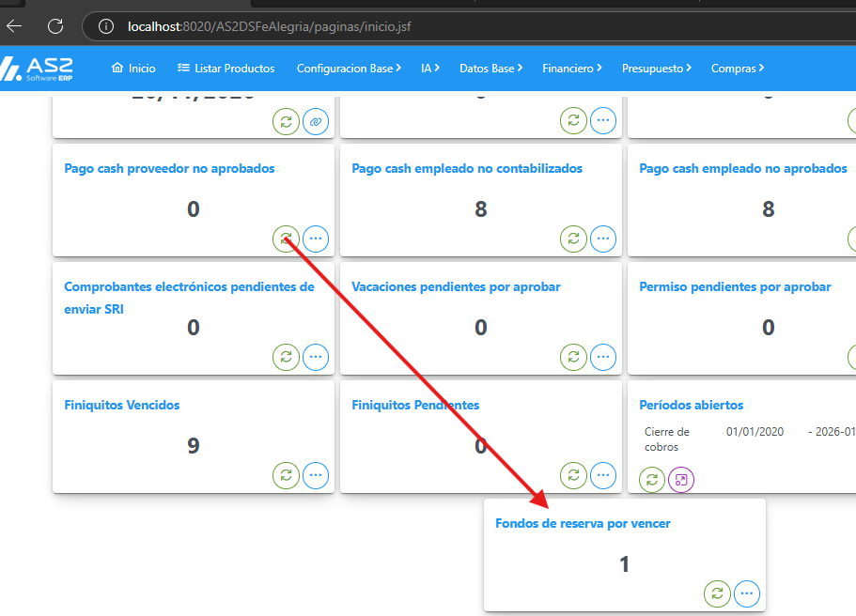The width and height of the screenshot is (856, 616).
Task: Click the blue link icon on the top-left card
Action: pyautogui.click(x=316, y=121)
